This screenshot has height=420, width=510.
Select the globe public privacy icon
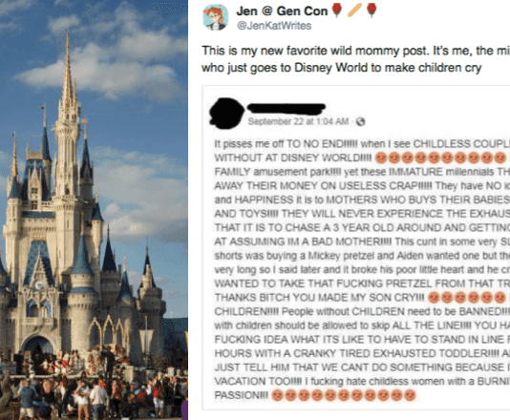[360, 121]
